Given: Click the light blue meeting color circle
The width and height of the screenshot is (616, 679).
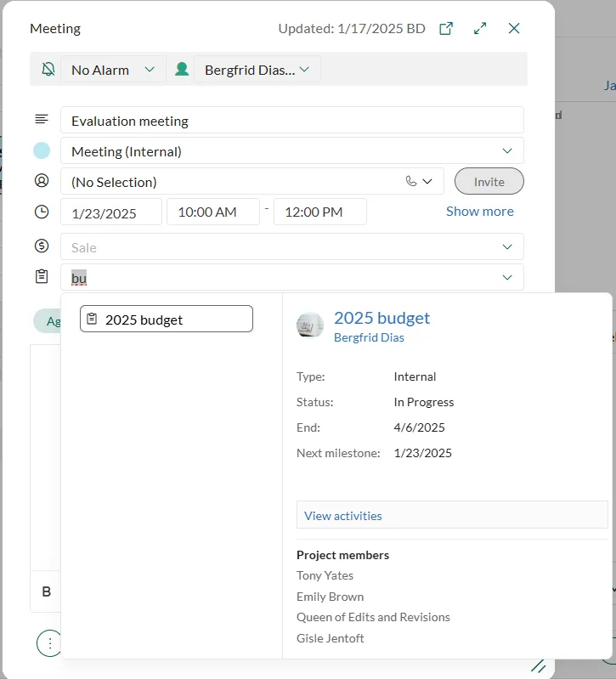Looking at the screenshot, I should (42, 151).
